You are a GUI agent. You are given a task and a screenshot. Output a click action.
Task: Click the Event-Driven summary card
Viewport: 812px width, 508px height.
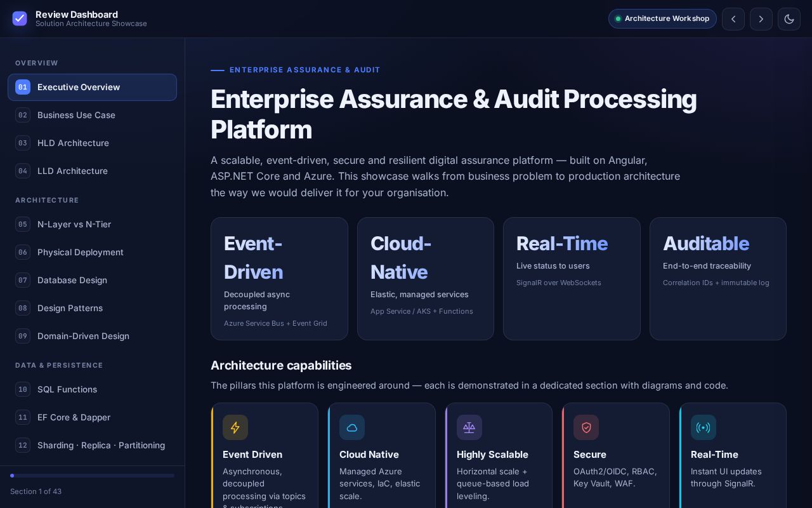[x=279, y=279]
